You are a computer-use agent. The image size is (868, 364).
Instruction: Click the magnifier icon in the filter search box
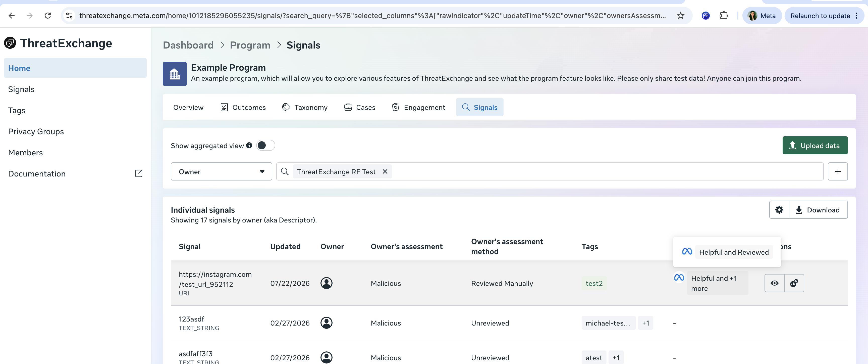pos(285,171)
